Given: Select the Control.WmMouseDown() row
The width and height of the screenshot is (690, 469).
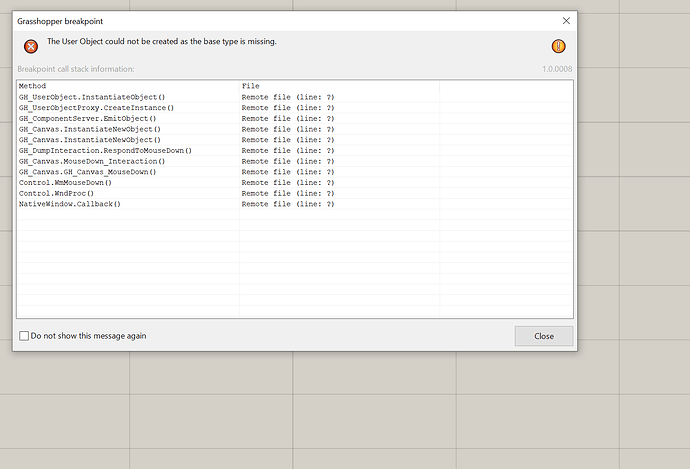Looking at the screenshot, I should point(65,183).
